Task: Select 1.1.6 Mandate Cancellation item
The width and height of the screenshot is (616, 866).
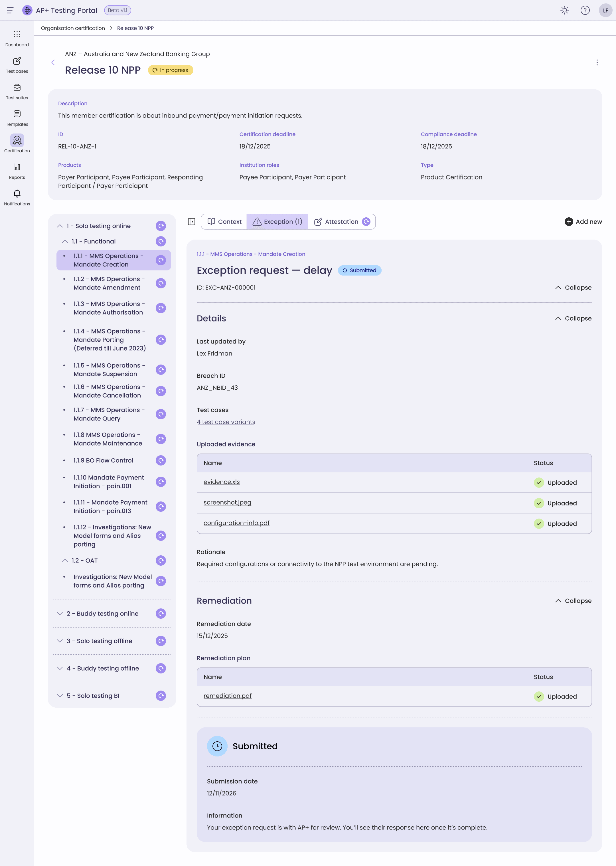Action: pyautogui.click(x=114, y=391)
